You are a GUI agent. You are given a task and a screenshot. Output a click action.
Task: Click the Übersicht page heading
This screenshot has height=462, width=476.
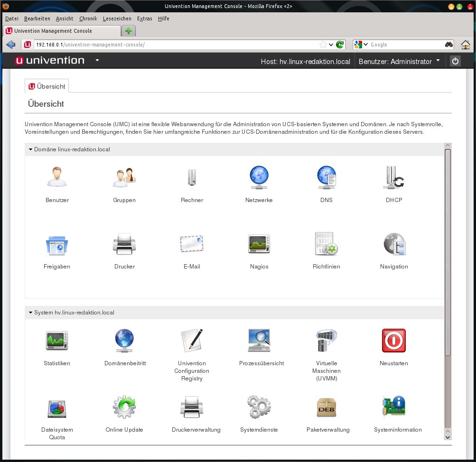tap(46, 104)
